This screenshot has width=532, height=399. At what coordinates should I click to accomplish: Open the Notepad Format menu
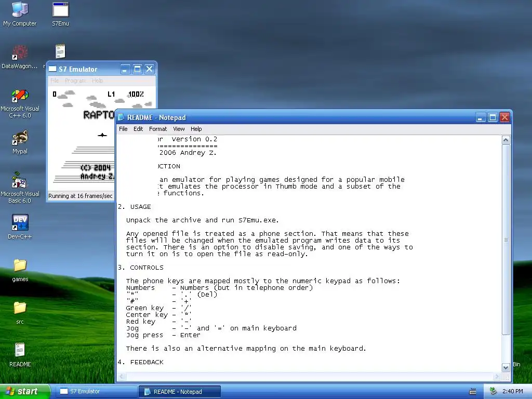pyautogui.click(x=158, y=129)
